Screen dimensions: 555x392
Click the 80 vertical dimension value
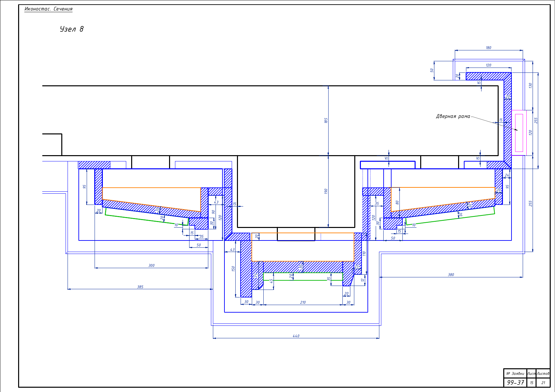click(397, 203)
